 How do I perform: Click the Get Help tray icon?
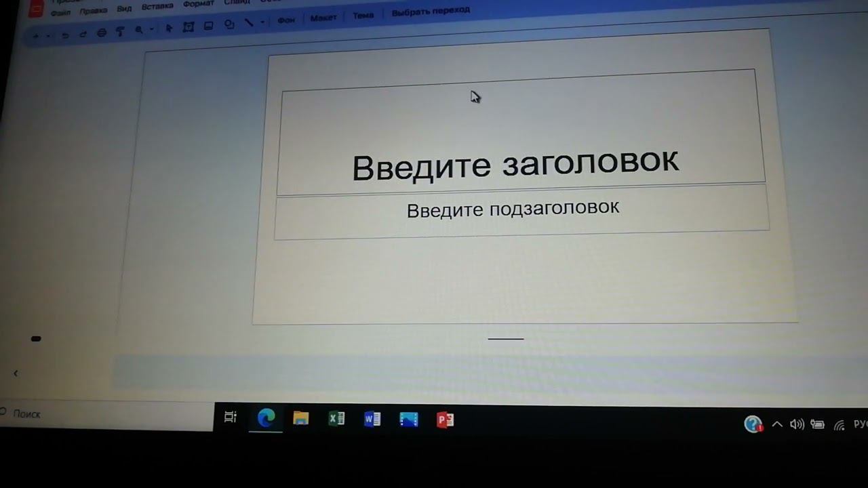[753, 424]
